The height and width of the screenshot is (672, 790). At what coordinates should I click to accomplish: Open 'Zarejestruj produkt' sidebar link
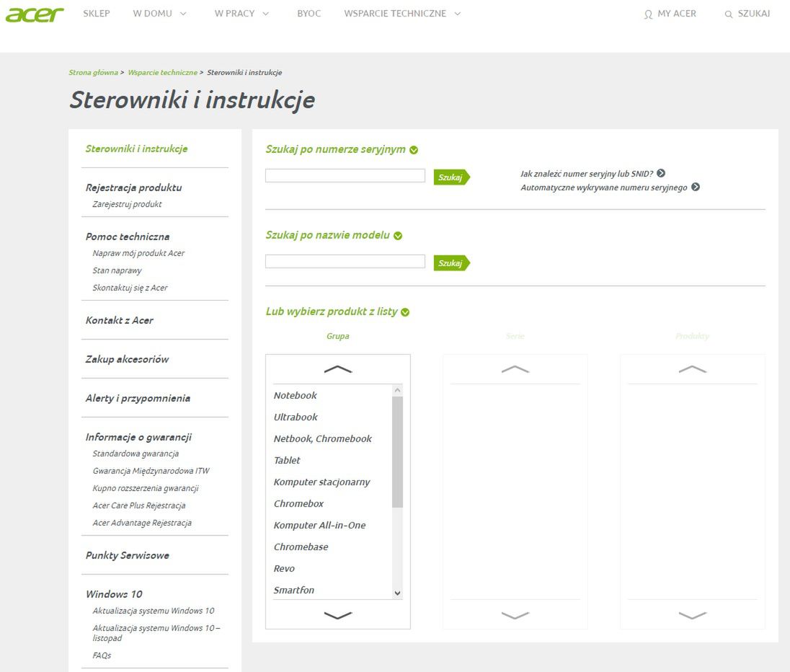pos(127,204)
